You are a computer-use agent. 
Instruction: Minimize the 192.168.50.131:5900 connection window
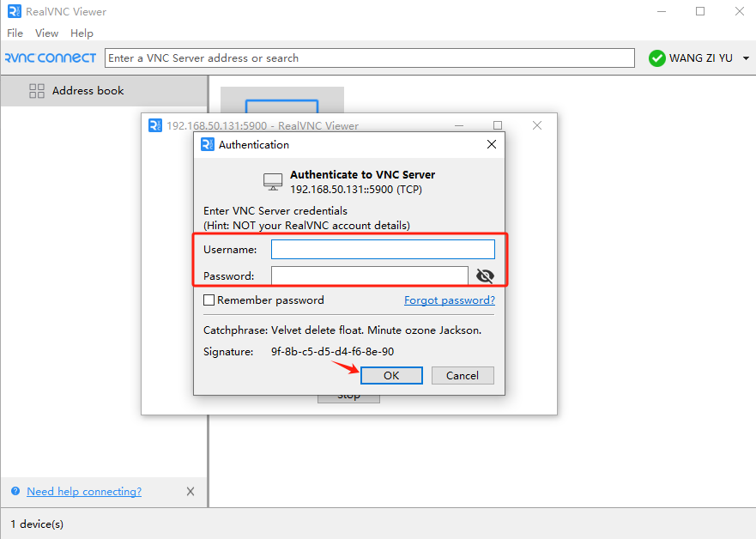[x=459, y=125]
